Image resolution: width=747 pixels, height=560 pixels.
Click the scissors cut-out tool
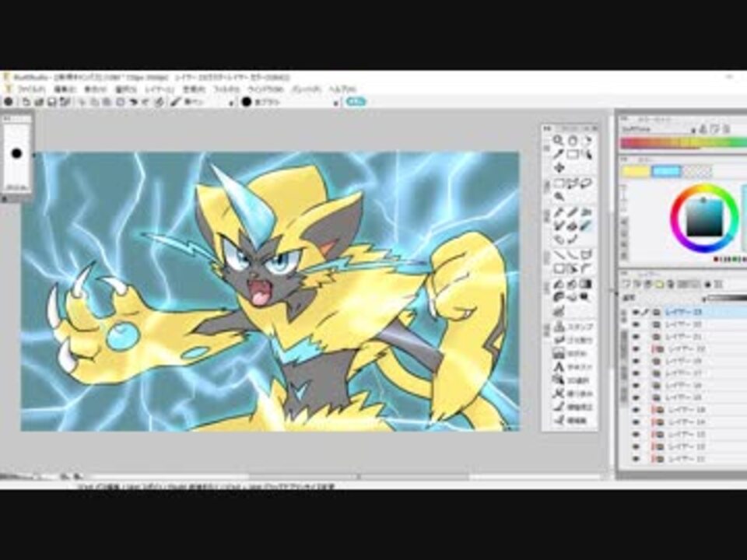573,394
